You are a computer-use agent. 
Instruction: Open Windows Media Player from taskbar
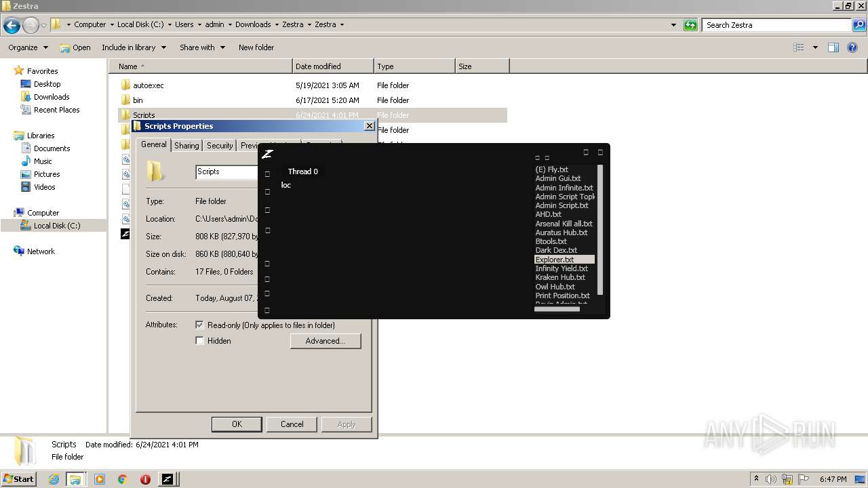(100, 479)
